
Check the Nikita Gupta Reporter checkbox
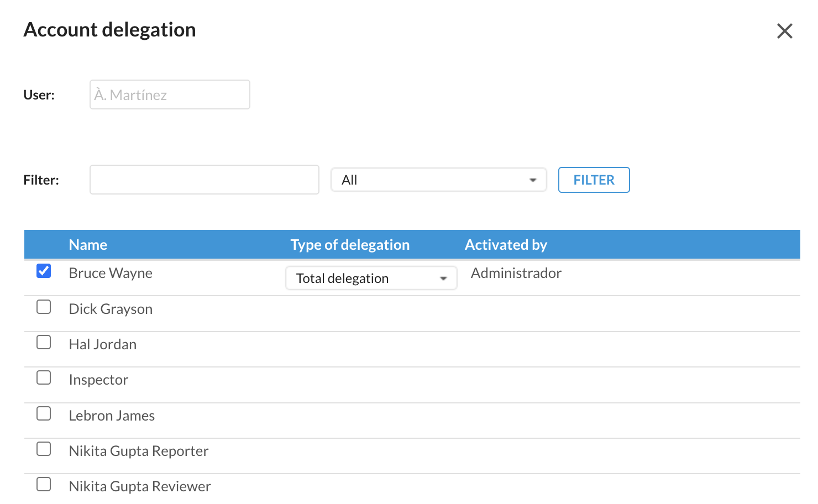click(44, 449)
